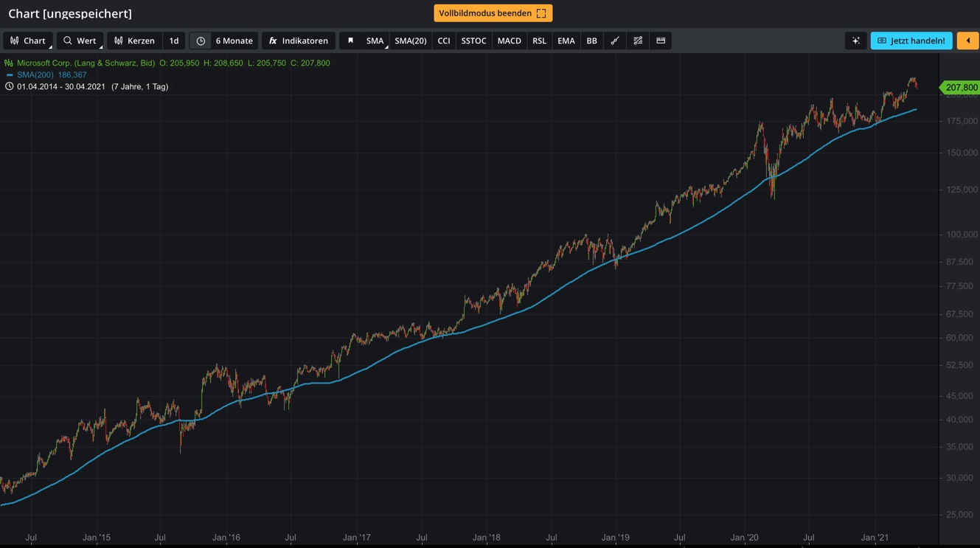Click Vollbildmodus beenden to exit fullscreen
Screen dimensions: 980x548
click(x=493, y=13)
